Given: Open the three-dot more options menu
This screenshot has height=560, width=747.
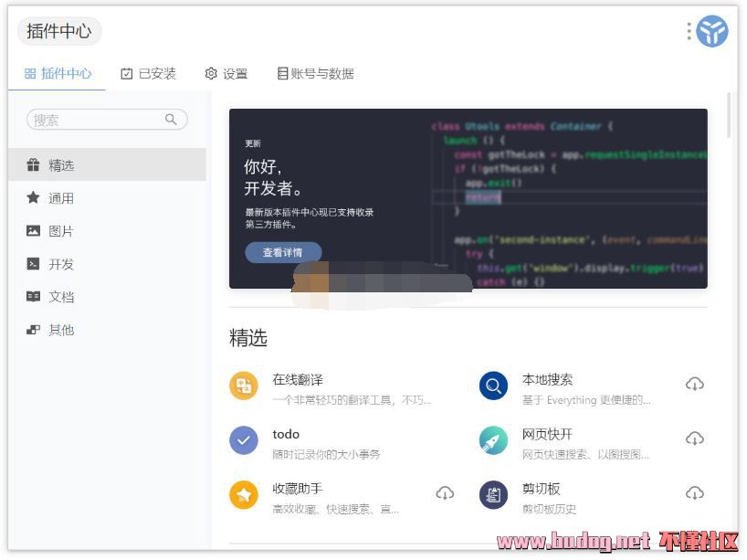Looking at the screenshot, I should [x=689, y=31].
